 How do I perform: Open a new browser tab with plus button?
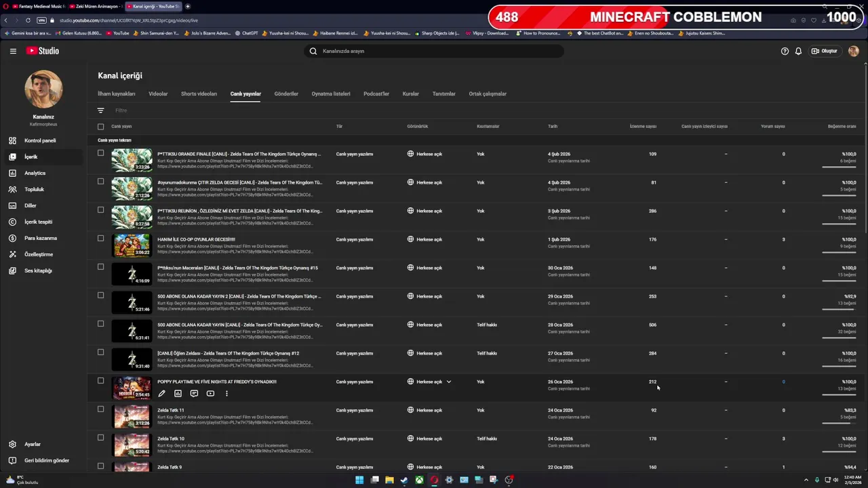tap(188, 6)
